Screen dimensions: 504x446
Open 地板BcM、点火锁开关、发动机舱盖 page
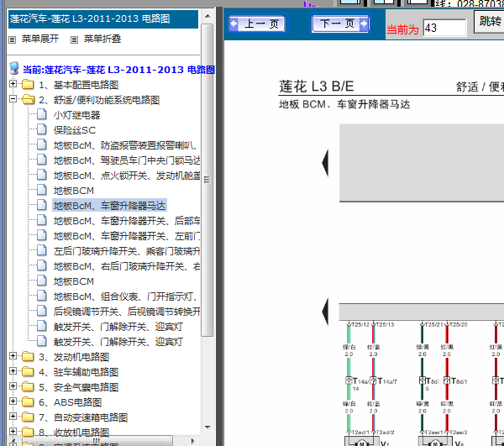coord(127,176)
